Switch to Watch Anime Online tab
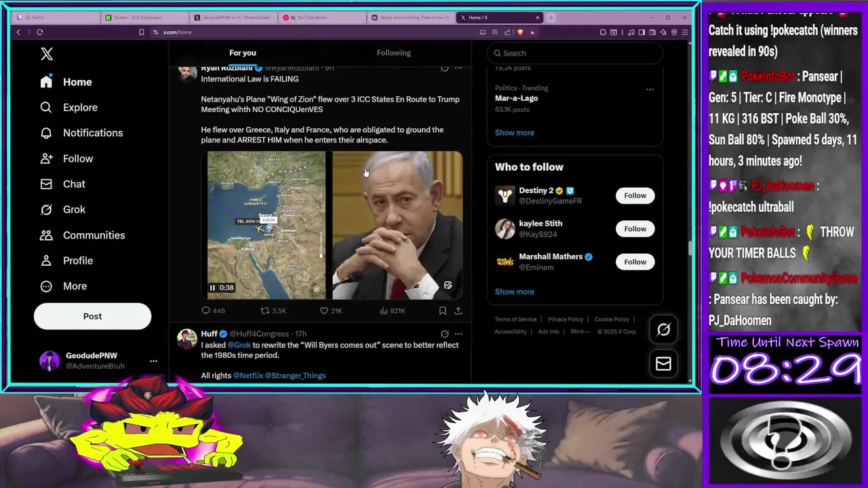The height and width of the screenshot is (488, 868). (410, 18)
